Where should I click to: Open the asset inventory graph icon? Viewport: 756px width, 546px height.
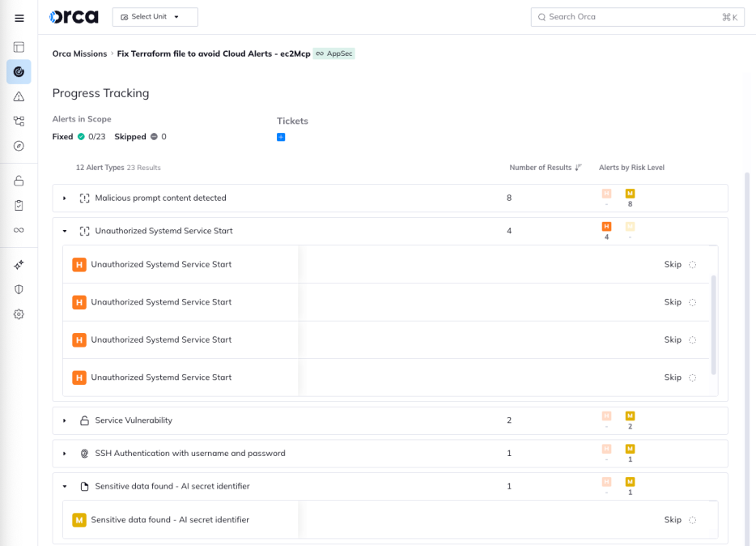click(18, 121)
